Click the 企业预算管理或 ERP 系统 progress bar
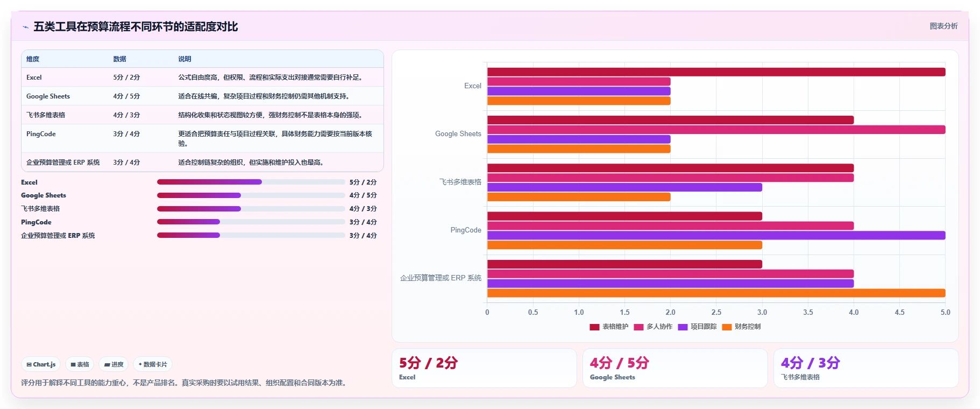Viewport: 980px width, 409px height. tap(251, 235)
